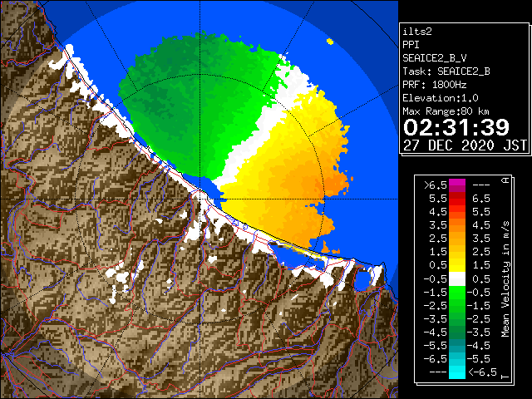Click the "PRF: 1800Hz" text
The height and width of the screenshot is (399, 532).
pos(435,85)
